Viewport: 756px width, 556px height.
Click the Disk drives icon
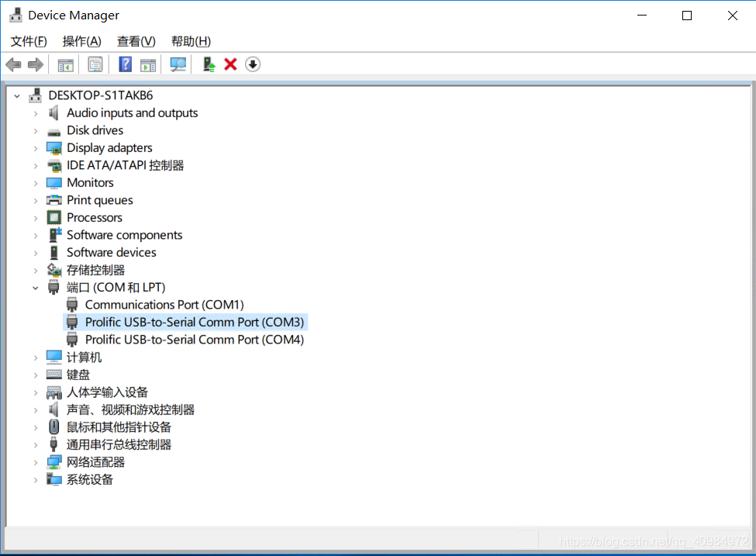54,132
